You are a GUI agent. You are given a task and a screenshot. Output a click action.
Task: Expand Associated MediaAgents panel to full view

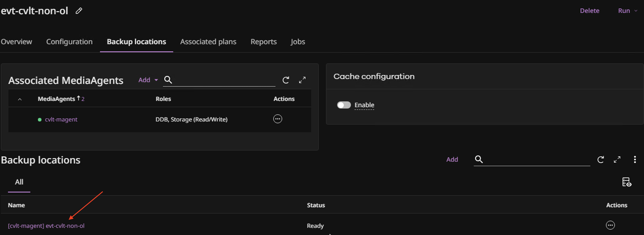[302, 80]
